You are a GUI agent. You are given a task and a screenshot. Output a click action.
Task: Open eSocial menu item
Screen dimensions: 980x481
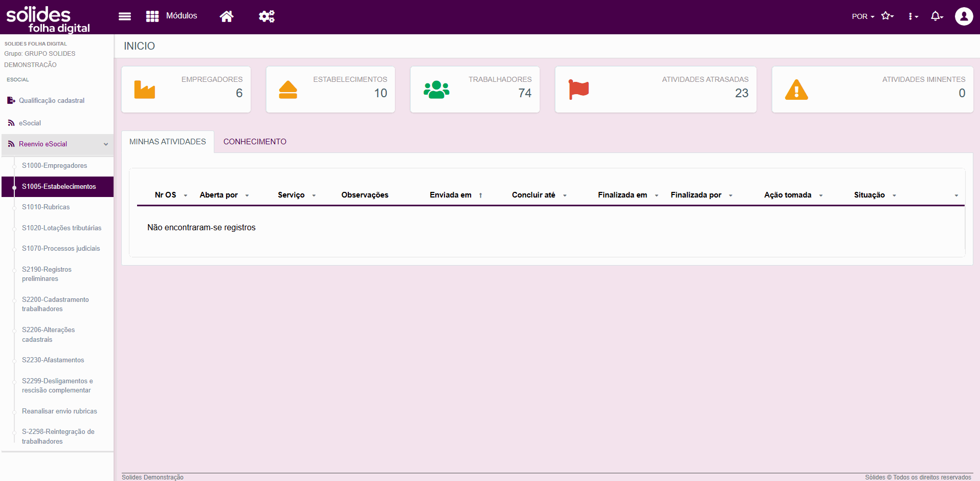pos(30,123)
